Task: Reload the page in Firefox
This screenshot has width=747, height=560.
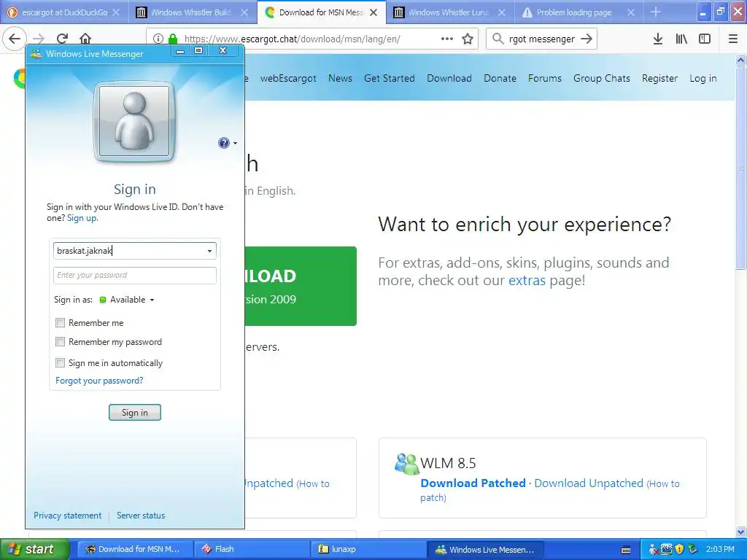Action: click(62, 39)
